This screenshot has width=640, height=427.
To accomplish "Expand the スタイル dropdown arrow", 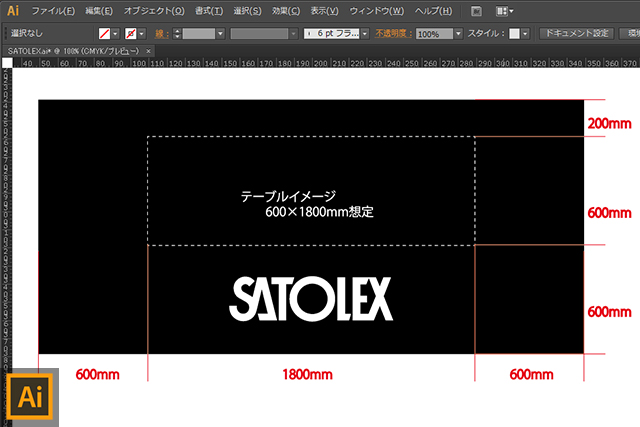I will (525, 33).
